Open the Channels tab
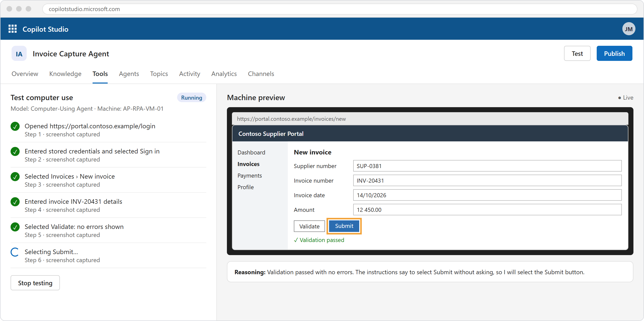 tap(261, 74)
